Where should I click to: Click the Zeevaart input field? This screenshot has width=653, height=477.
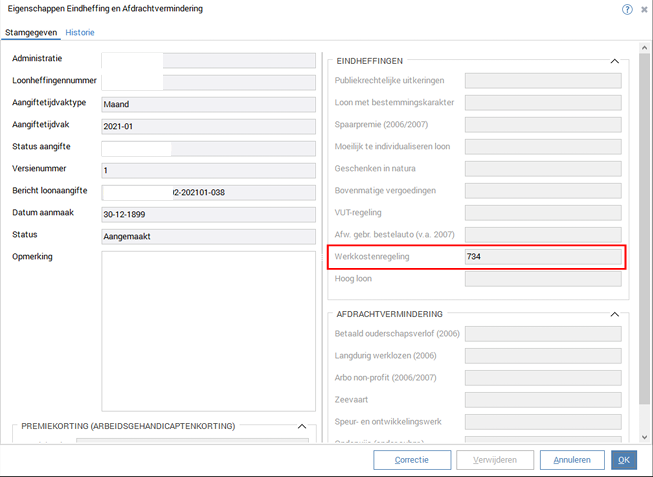point(543,399)
